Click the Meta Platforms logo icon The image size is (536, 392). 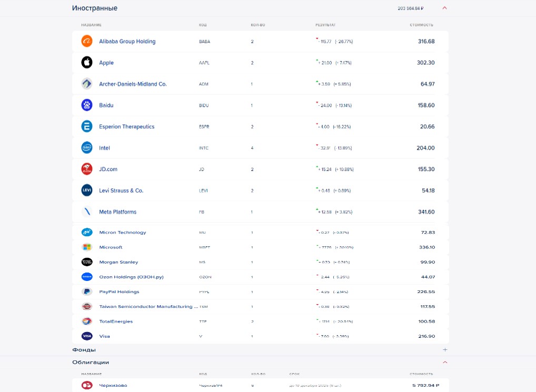pos(87,212)
